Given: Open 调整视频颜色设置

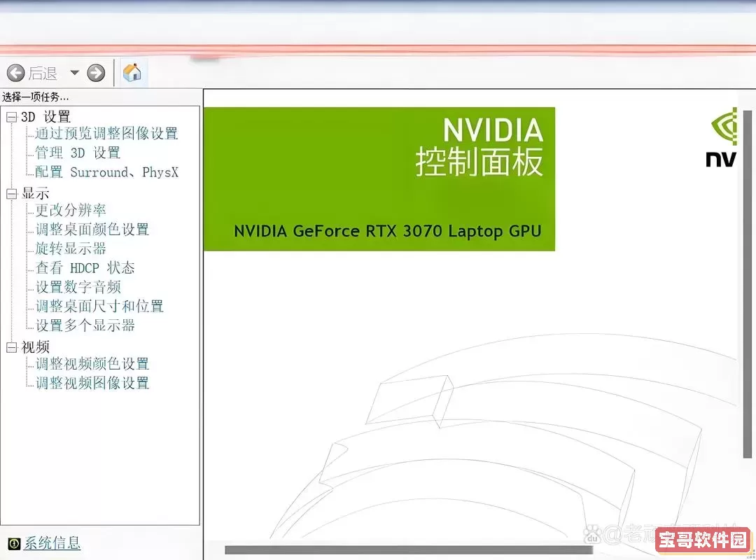Looking at the screenshot, I should (92, 364).
